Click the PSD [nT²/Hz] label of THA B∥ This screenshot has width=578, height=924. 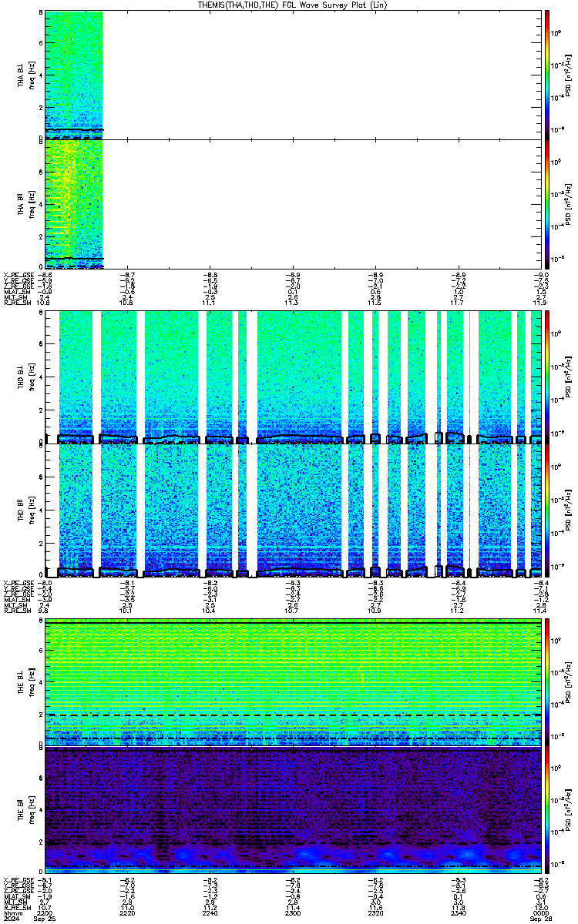(569, 204)
